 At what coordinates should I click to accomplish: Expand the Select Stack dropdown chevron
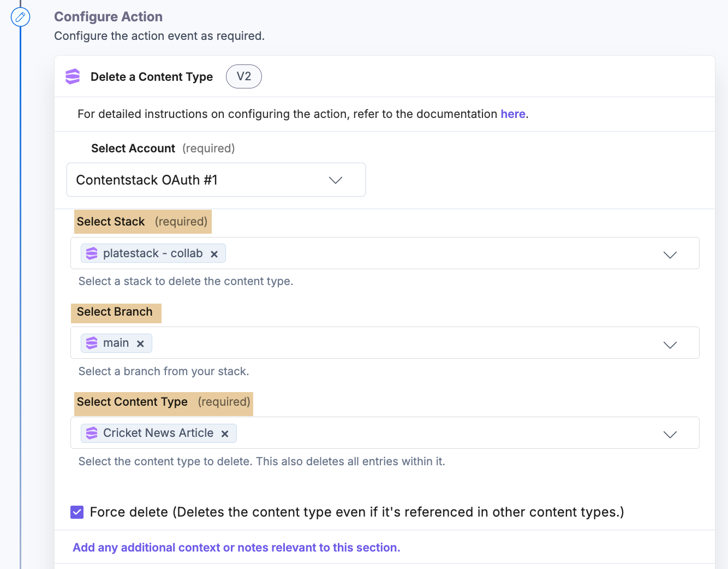coord(670,254)
